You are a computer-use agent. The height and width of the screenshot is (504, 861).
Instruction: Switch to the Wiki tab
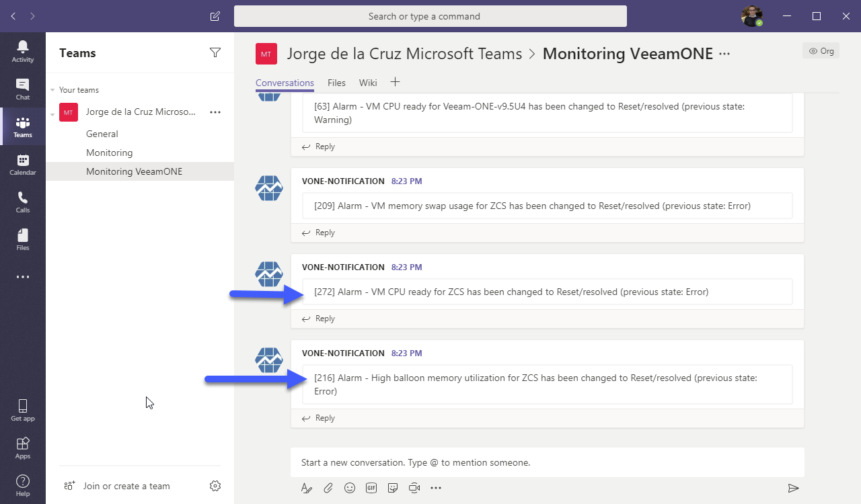tap(368, 83)
